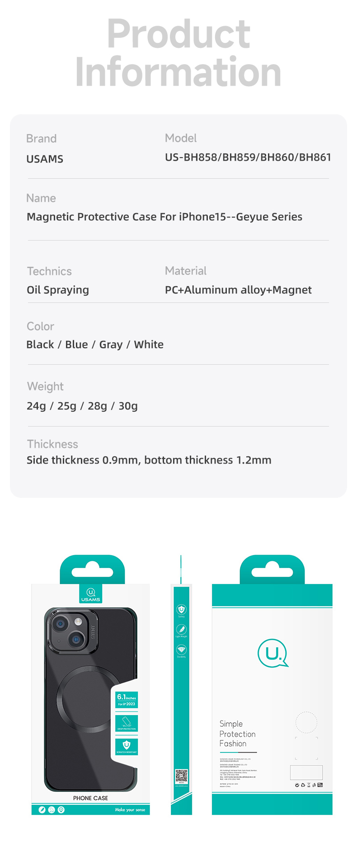Click the Magnetic Protective Case product name

[164, 217]
